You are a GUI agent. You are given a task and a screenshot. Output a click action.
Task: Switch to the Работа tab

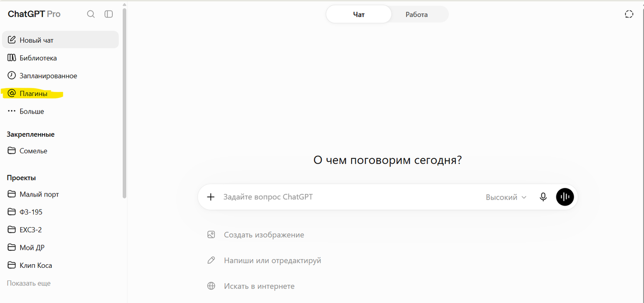pos(417,14)
